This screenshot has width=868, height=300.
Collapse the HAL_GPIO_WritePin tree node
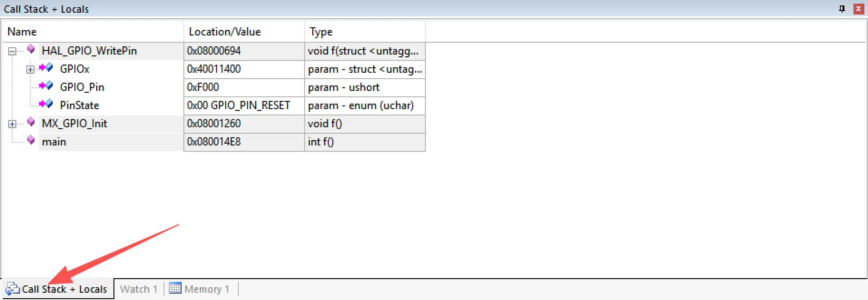pos(12,51)
